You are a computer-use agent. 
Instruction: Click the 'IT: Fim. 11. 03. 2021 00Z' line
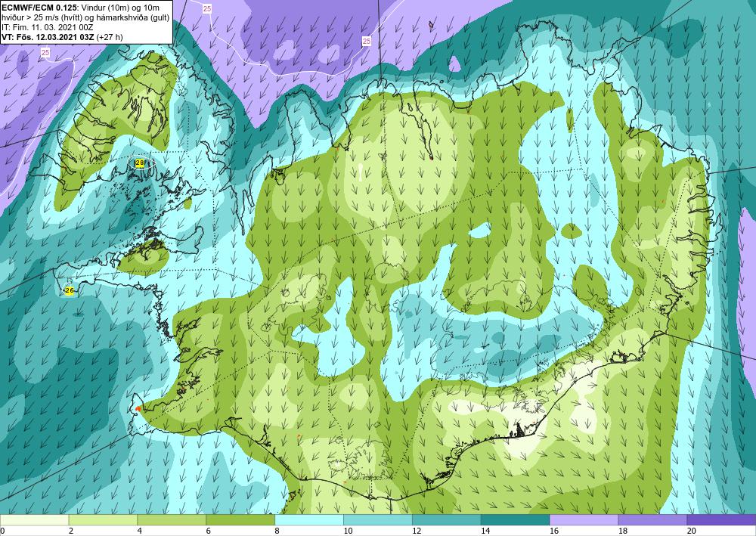click(x=47, y=27)
